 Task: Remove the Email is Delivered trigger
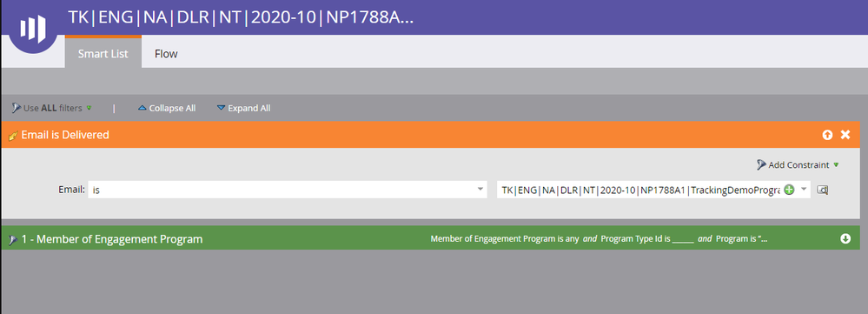point(845,135)
